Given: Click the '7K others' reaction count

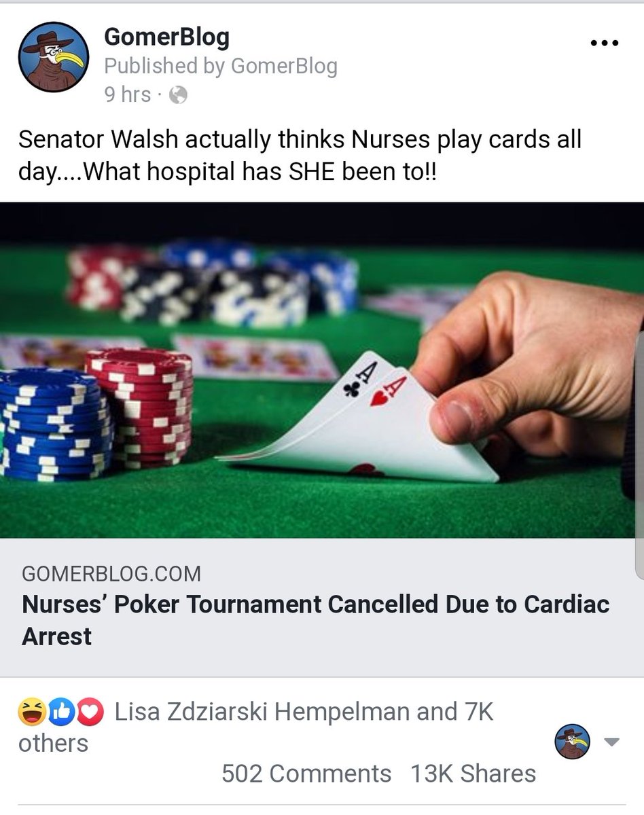Looking at the screenshot, I should point(256,727).
